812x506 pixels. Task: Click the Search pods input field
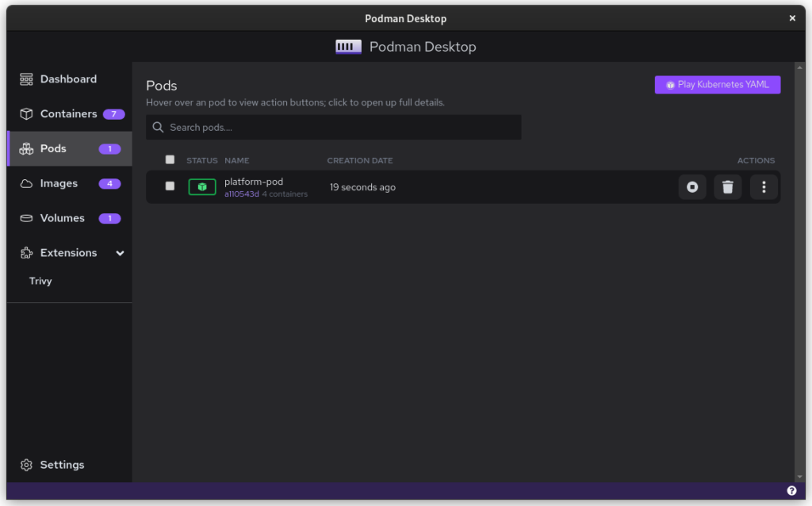pyautogui.click(x=341, y=128)
